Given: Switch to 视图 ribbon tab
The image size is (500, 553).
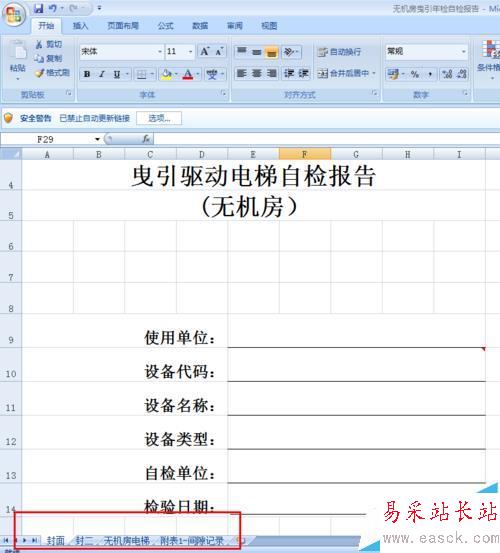Looking at the screenshot, I should point(269,26).
